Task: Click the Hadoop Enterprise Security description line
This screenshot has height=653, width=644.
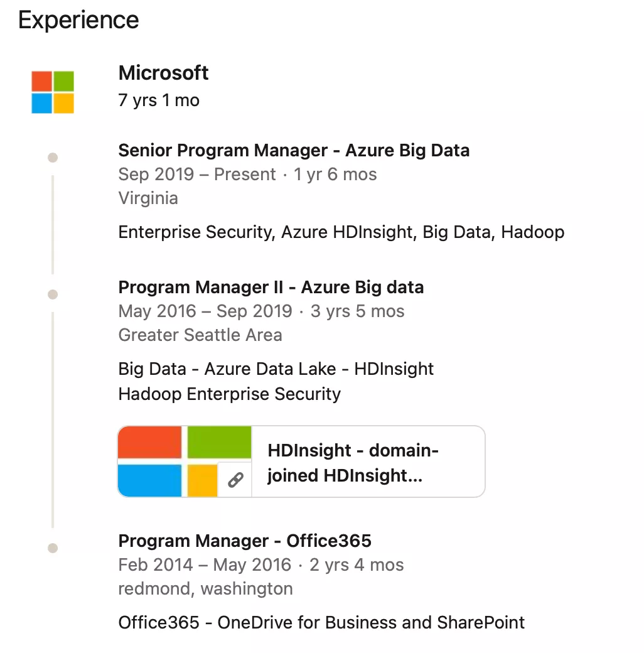Action: click(229, 394)
